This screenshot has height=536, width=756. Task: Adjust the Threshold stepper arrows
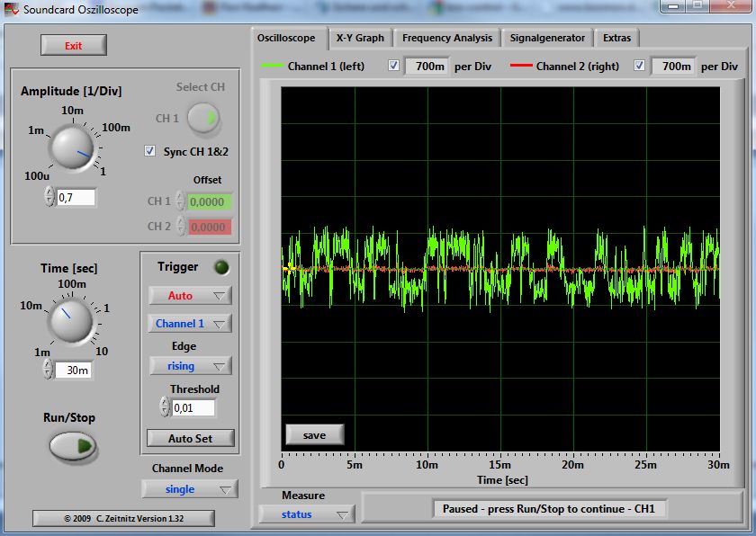(x=164, y=407)
